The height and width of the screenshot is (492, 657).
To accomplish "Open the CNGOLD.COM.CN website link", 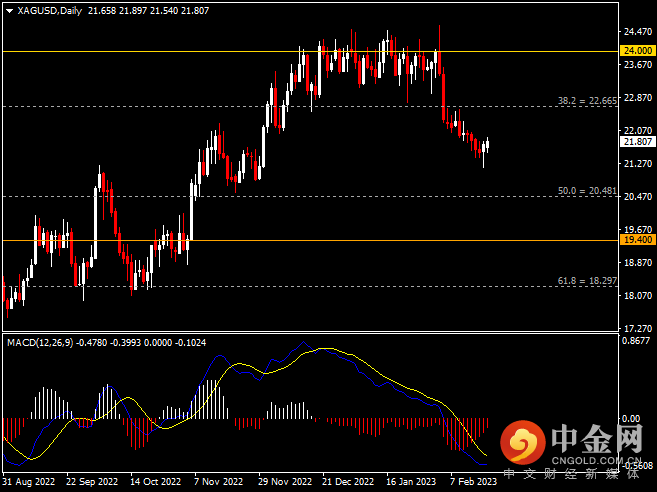I will (x=596, y=460).
